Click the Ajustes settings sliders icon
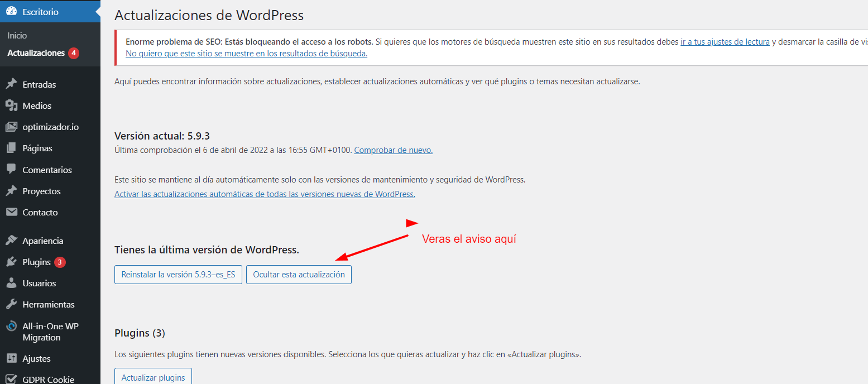Screen dimensions: 868x384 tap(11, 358)
